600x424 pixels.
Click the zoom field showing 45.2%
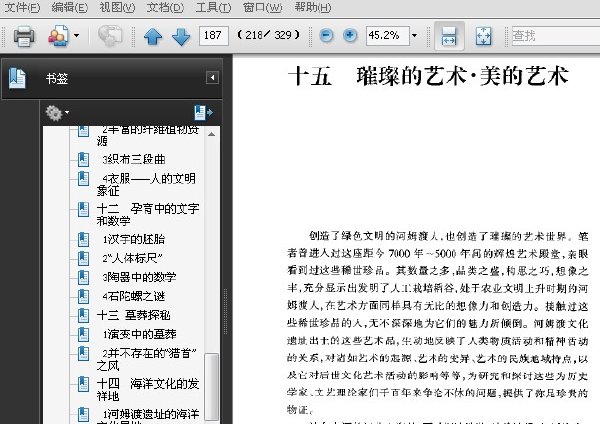[x=387, y=36]
